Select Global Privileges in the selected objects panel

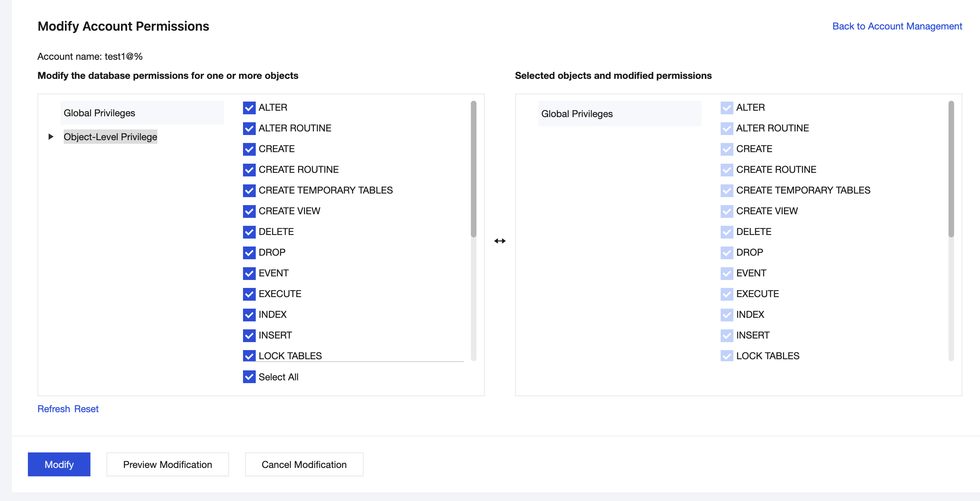577,114
